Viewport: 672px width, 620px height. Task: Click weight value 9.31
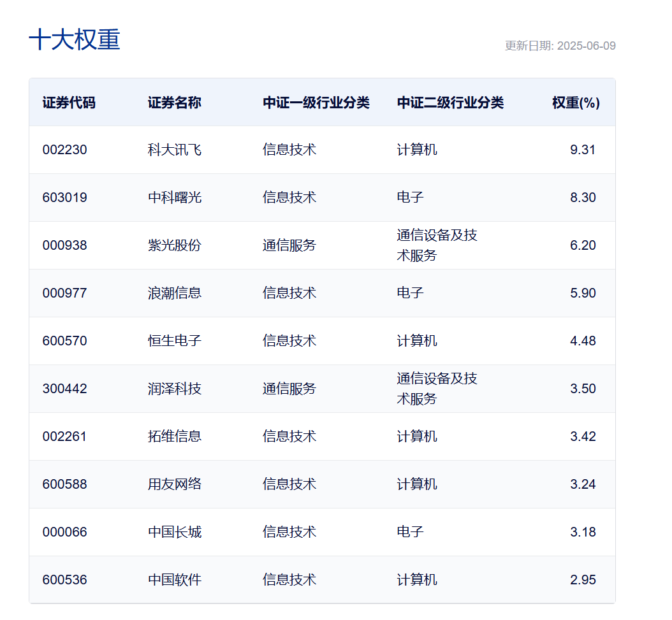click(583, 150)
